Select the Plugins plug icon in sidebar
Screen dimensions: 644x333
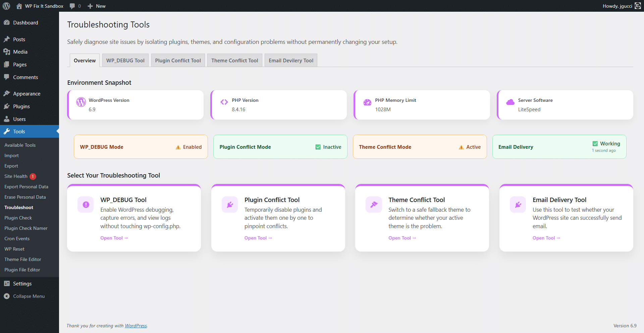tap(7, 106)
